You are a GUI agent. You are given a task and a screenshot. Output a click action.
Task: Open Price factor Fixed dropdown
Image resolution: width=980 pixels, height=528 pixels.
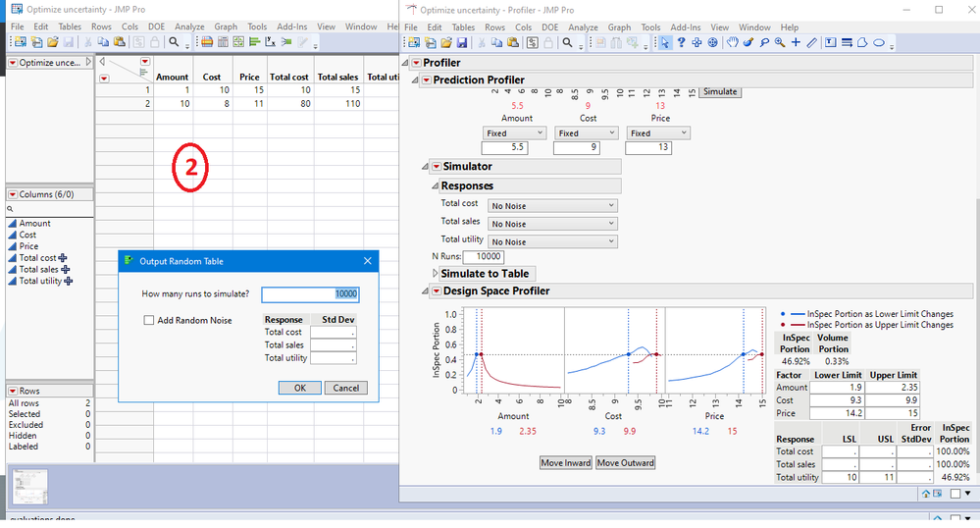[658, 133]
